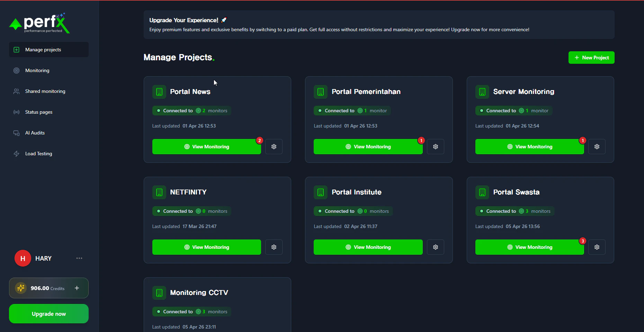The image size is (644, 332).
Task: Open settings gear for Portal Institute
Action: (436, 247)
